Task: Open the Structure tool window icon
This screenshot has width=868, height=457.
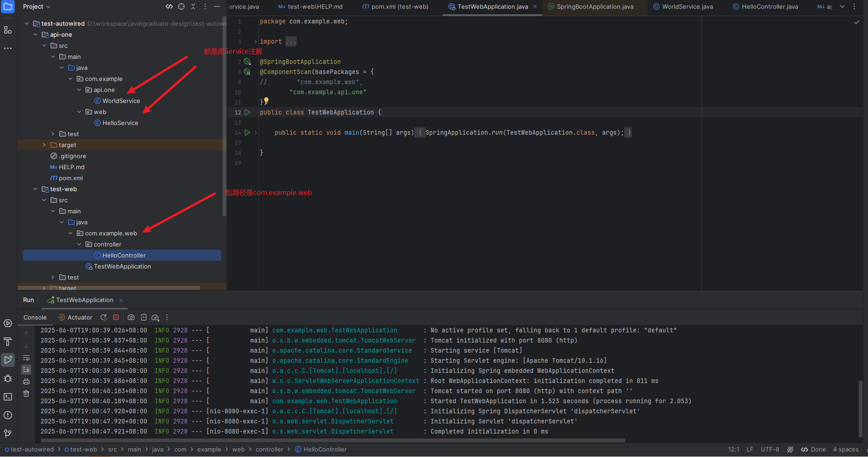Action: point(8,30)
